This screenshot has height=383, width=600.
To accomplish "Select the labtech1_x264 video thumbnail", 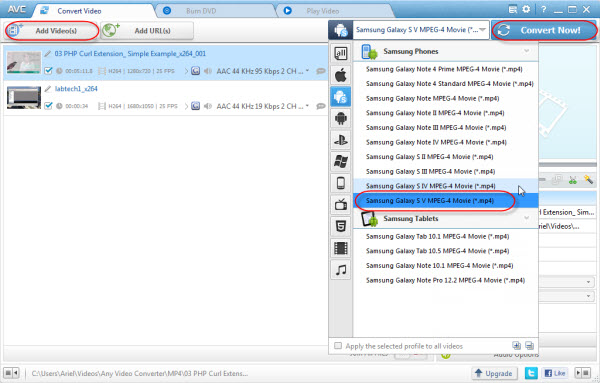I will pyautogui.click(x=24, y=97).
